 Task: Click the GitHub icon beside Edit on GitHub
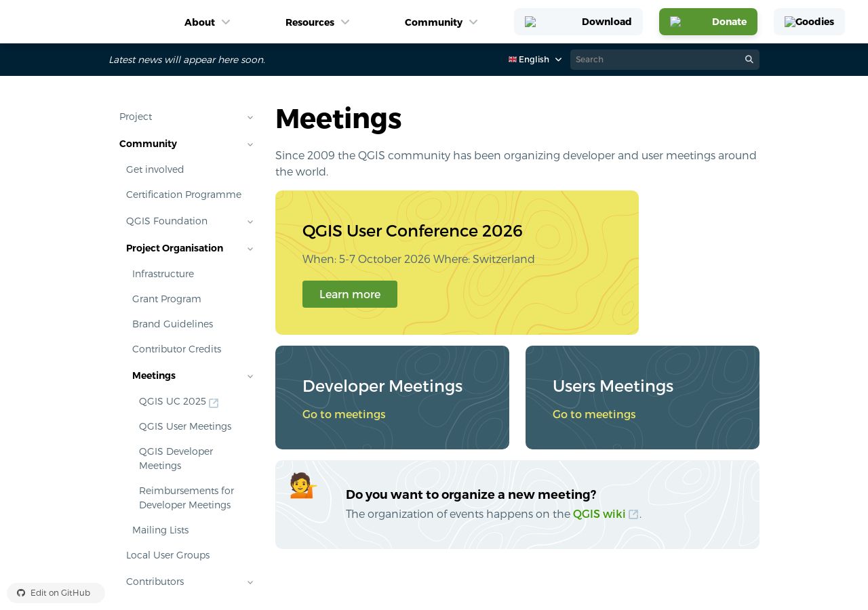tap(21, 593)
